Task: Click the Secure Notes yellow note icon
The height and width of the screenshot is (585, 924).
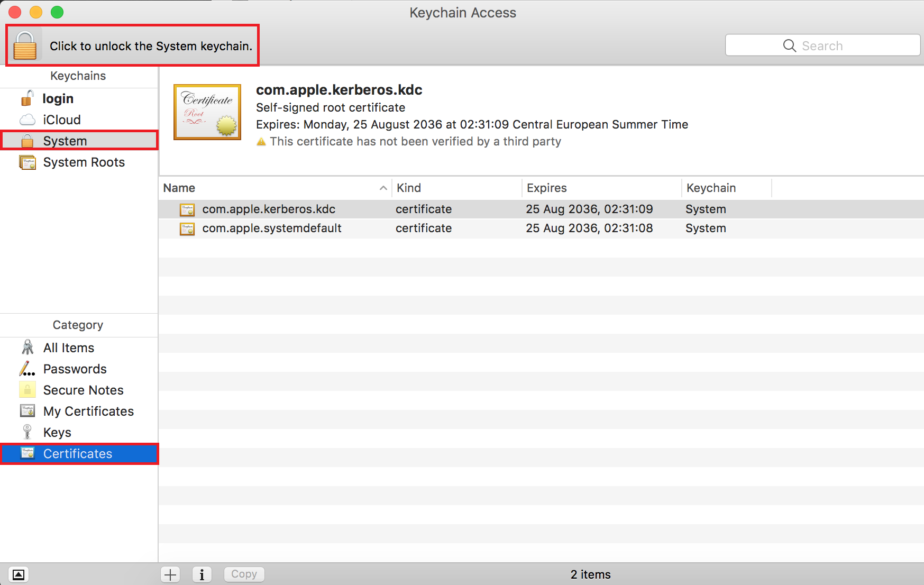Action: tap(28, 390)
